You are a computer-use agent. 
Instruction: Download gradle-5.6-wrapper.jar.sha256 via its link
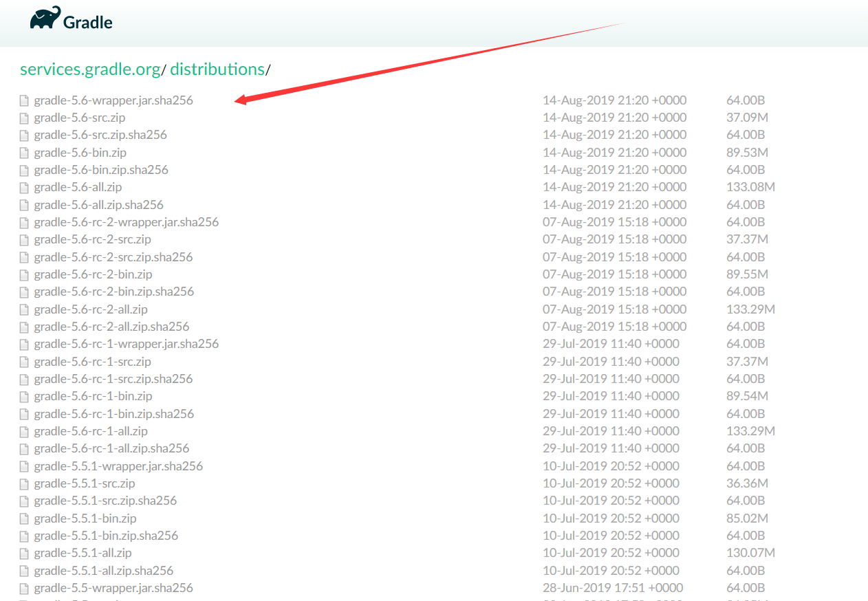coord(113,100)
